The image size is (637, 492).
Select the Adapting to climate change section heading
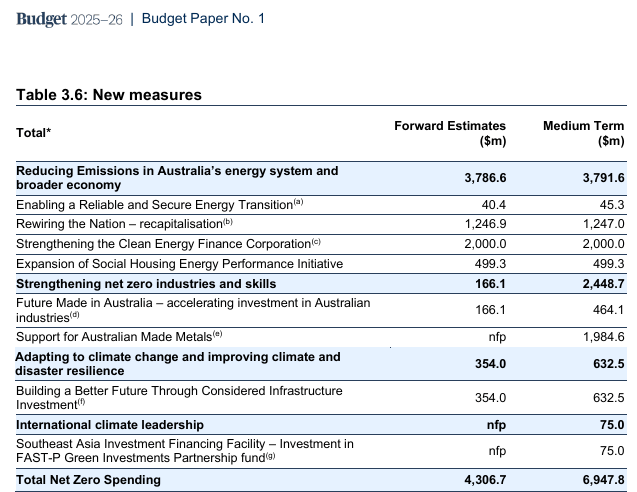(178, 363)
